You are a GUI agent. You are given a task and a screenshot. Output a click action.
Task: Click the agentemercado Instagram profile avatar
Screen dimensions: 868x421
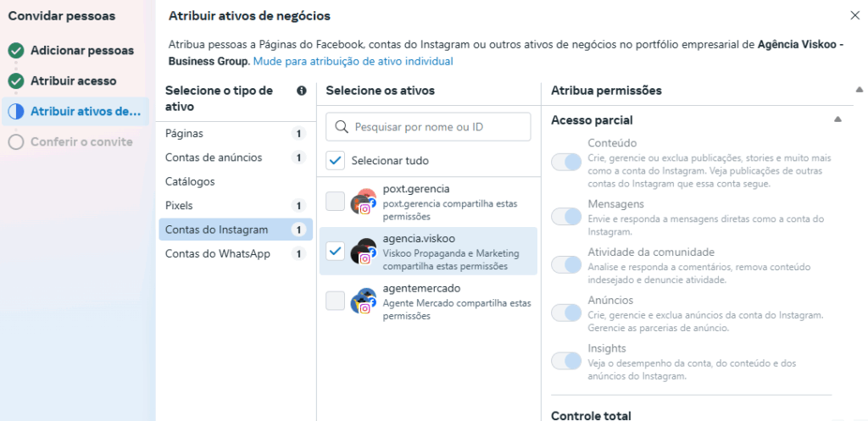click(364, 301)
